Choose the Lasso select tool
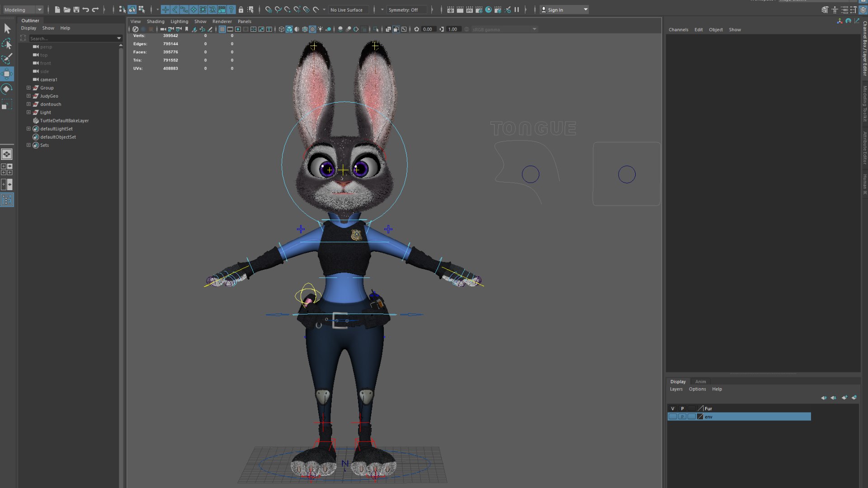 [7, 44]
